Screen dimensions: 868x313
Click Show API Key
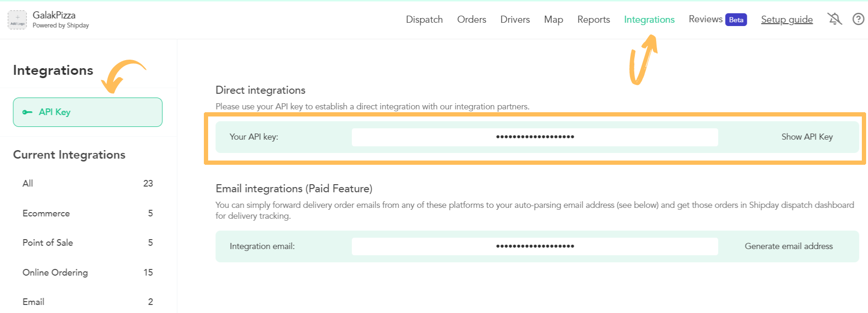click(x=807, y=137)
